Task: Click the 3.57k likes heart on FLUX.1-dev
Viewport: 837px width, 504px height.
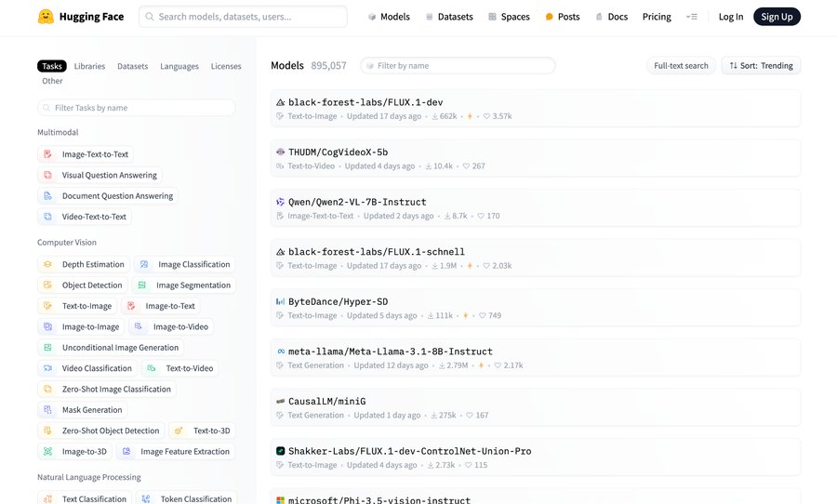Action: [486, 116]
